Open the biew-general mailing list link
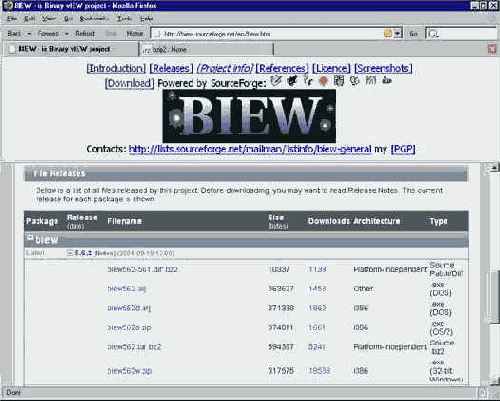Image resolution: width=500 pixels, height=401 pixels. pos(250,149)
